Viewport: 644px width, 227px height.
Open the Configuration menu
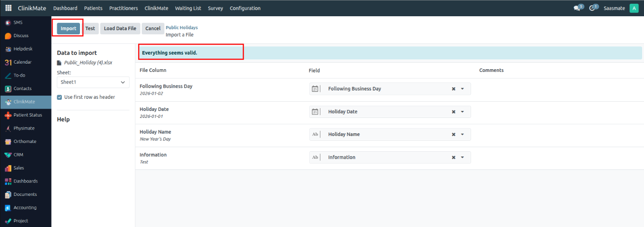pos(245,8)
